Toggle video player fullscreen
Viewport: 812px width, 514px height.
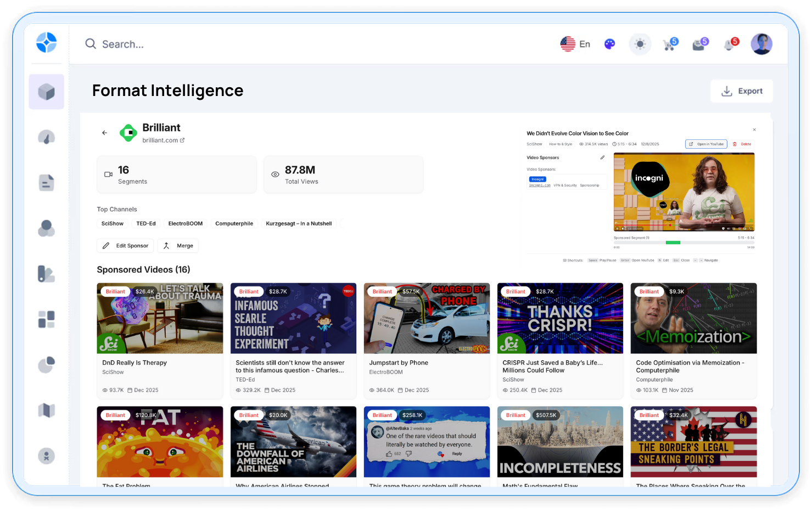click(751, 228)
